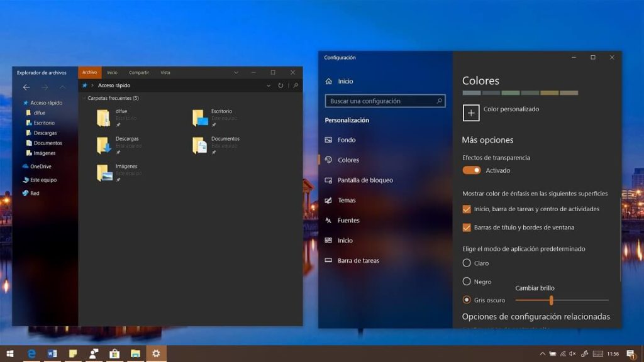The image size is (644, 362).
Task: Open the Acceso rápido address bar dropdown
Action: tap(269, 85)
